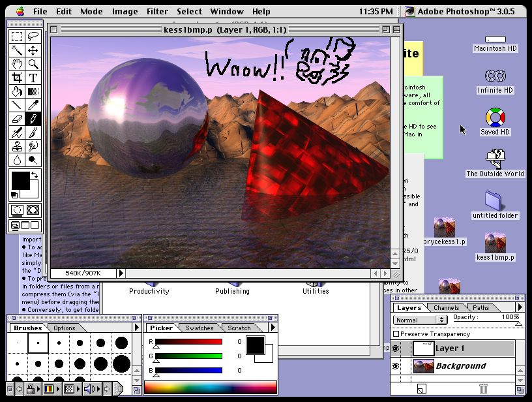Screen dimensions: 532x402
Task: Hide Layer 1 using its eye icon
Action: pyautogui.click(x=395, y=349)
